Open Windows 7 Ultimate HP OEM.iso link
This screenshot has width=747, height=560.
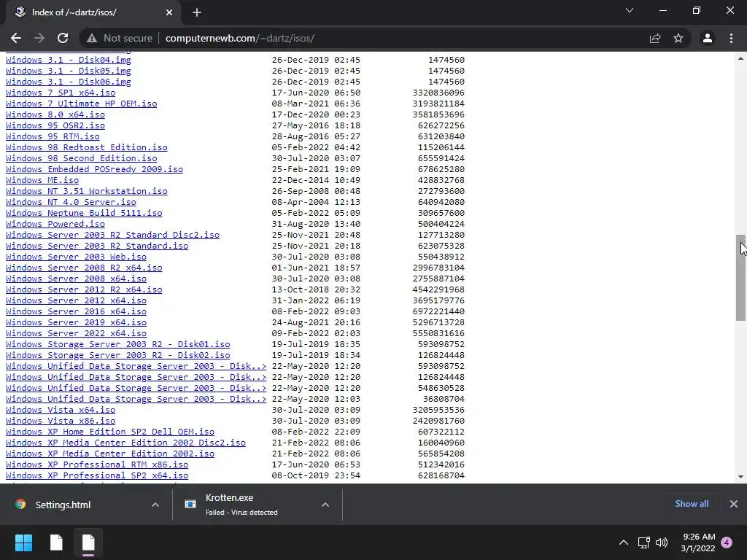pos(82,104)
